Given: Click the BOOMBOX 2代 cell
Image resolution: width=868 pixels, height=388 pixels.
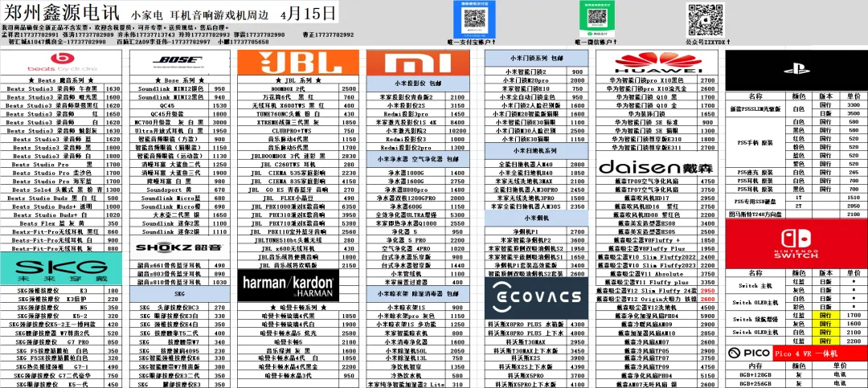Looking at the screenshot, I should [289, 88].
